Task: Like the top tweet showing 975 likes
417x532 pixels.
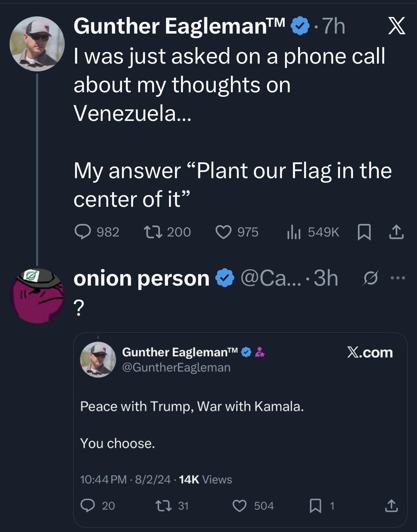Action: [x=224, y=232]
